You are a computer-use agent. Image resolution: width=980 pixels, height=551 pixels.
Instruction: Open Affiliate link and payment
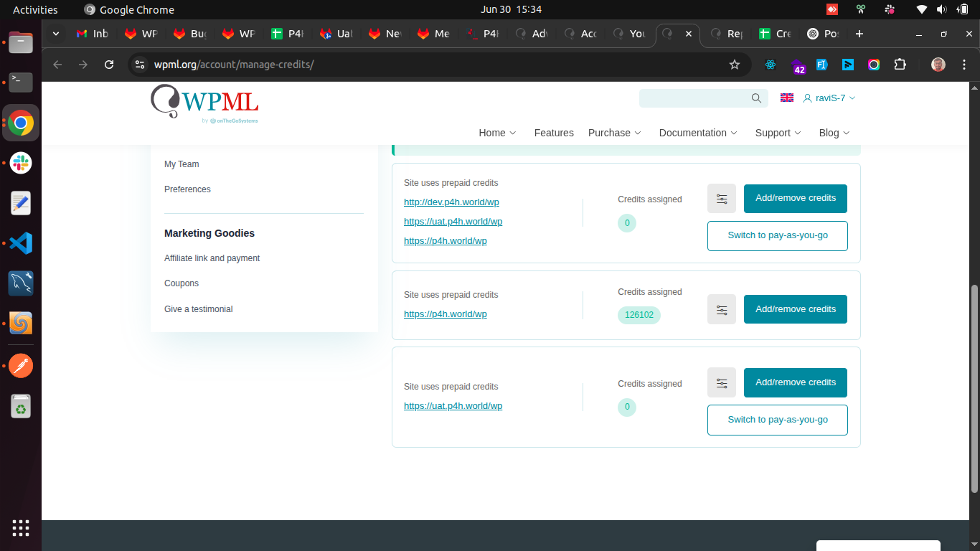[212, 258]
